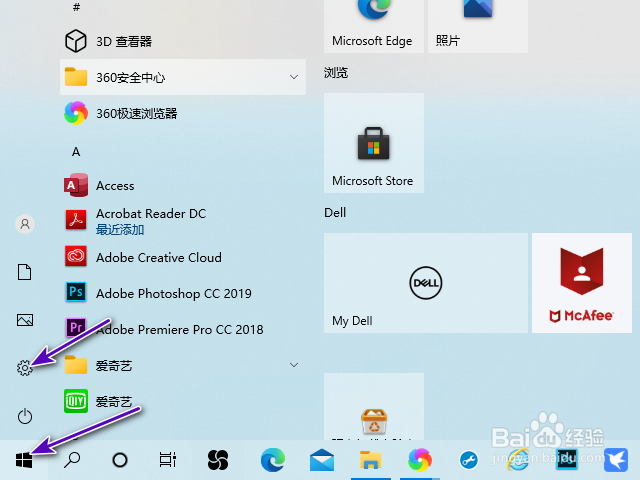Open Internet Explorer on the taskbar
The image size is (640, 480).
(x=518, y=460)
